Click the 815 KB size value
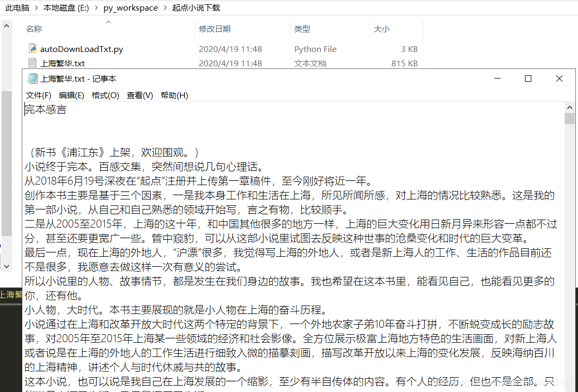The width and height of the screenshot is (578, 392). pos(405,64)
